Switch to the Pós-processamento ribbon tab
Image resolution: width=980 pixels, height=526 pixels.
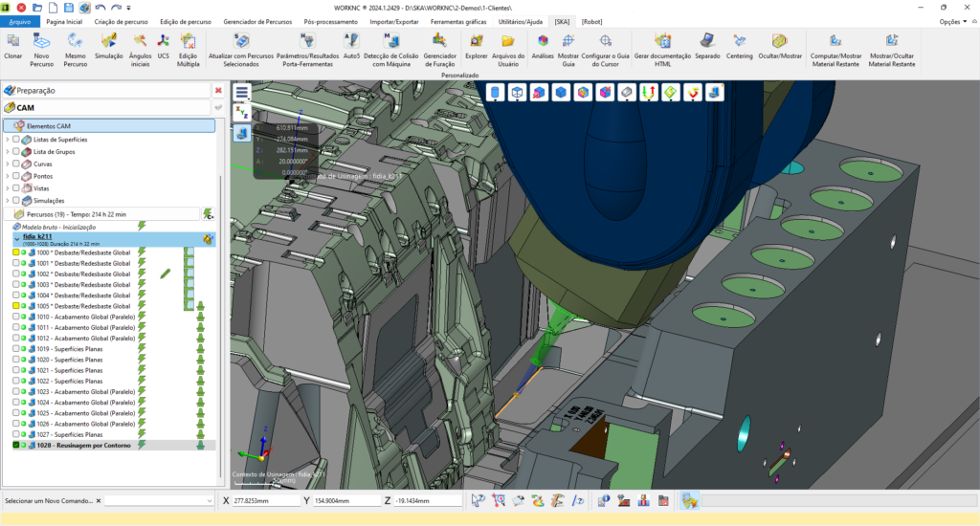(330, 21)
